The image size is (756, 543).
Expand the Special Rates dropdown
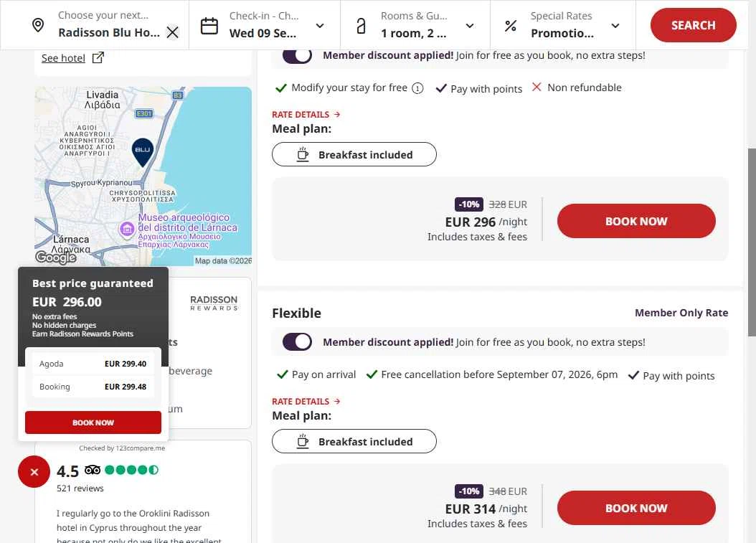pos(615,26)
